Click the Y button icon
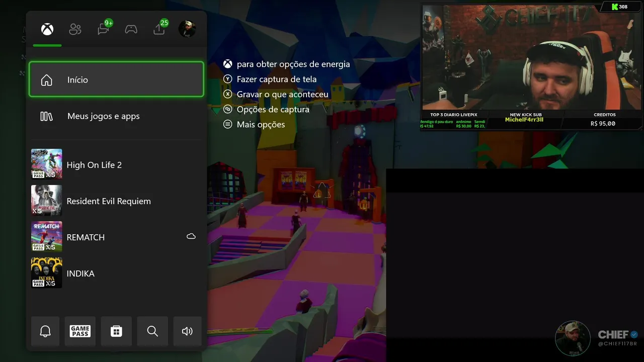This screenshot has width=644, height=362. [228, 79]
